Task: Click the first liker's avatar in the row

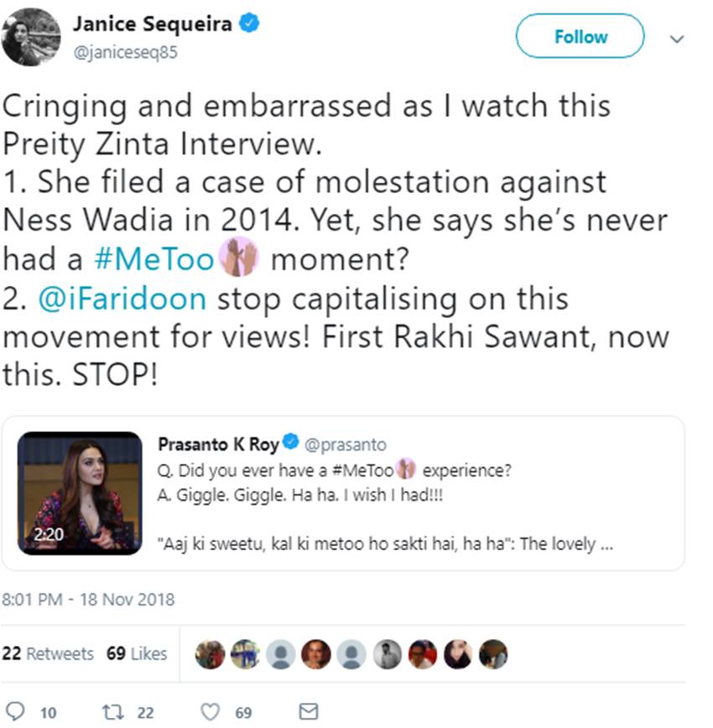Action: point(210,654)
